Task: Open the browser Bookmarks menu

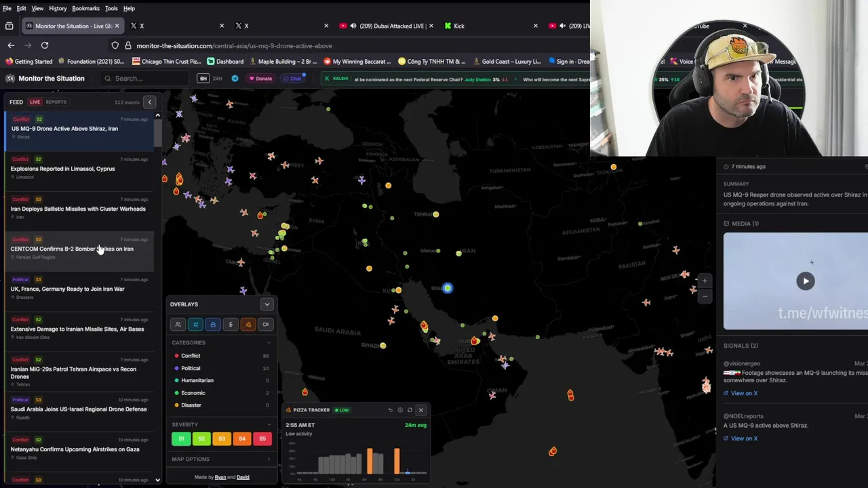Action: [x=85, y=8]
